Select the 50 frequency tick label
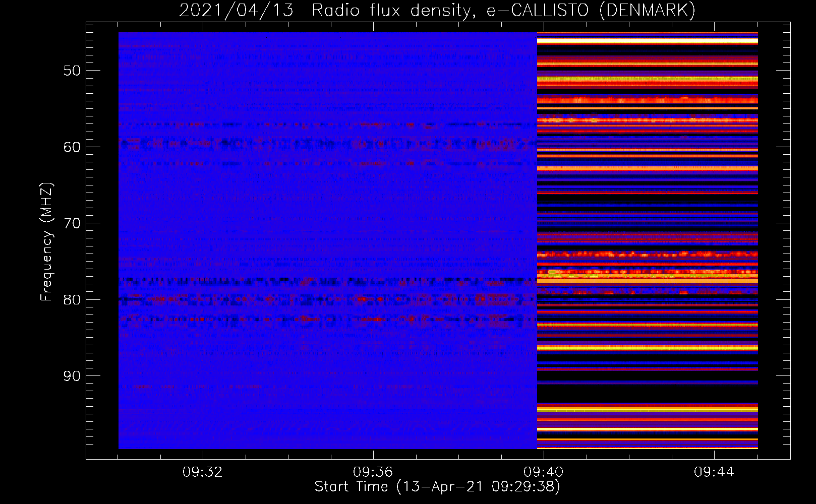This screenshot has height=504, width=816. pos(72,71)
